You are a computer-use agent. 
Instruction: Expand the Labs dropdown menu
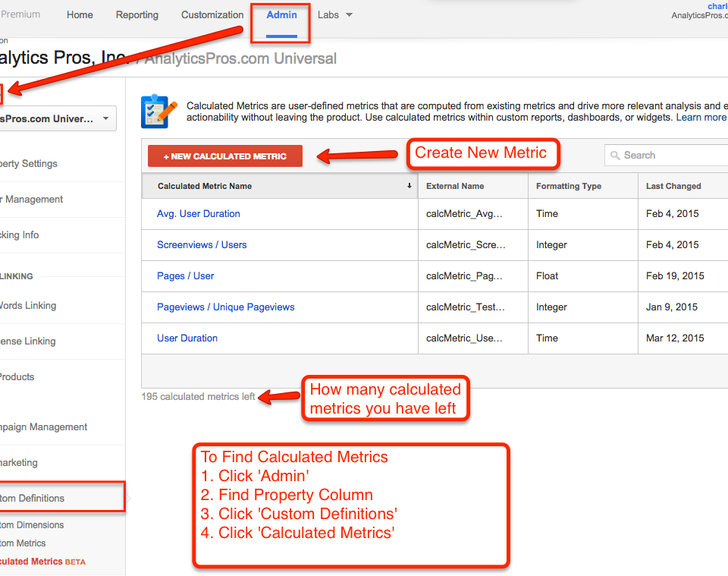pyautogui.click(x=334, y=15)
